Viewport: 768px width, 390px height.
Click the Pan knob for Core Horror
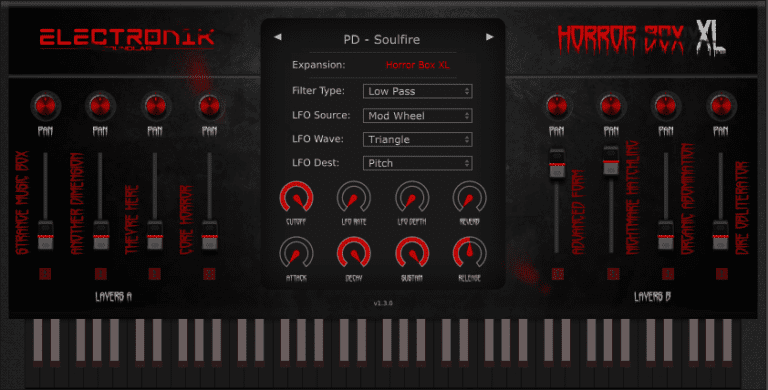pyautogui.click(x=210, y=105)
